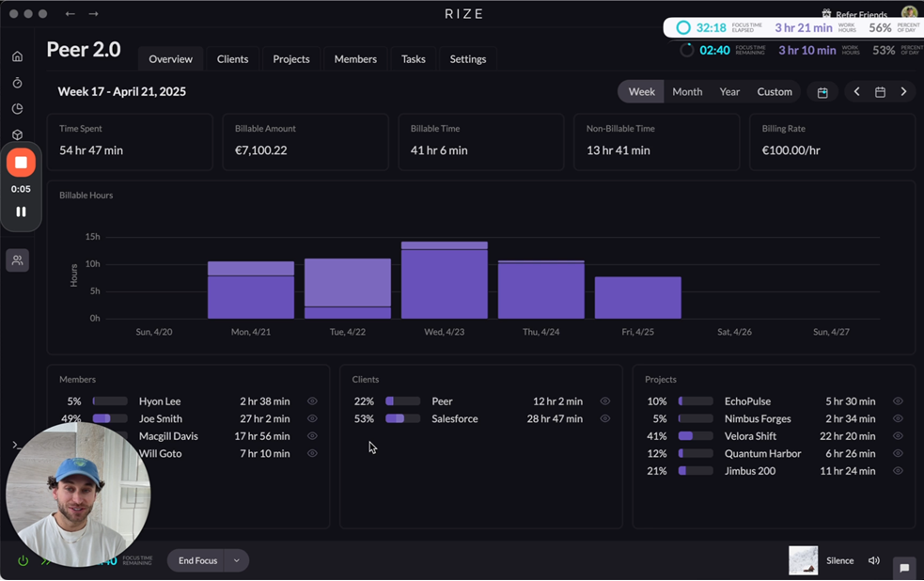Click the jump-to-today calendar icon
This screenshot has width=924, height=581.
tap(822, 92)
